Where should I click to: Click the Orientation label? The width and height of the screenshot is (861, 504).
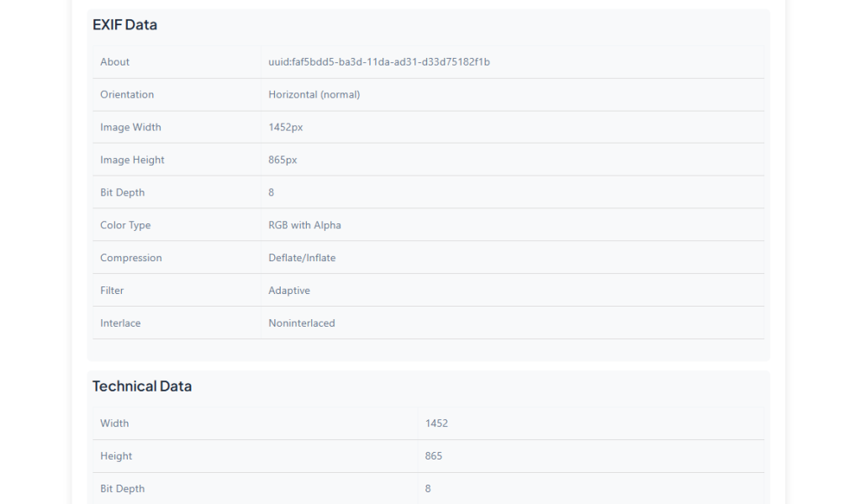tap(127, 94)
